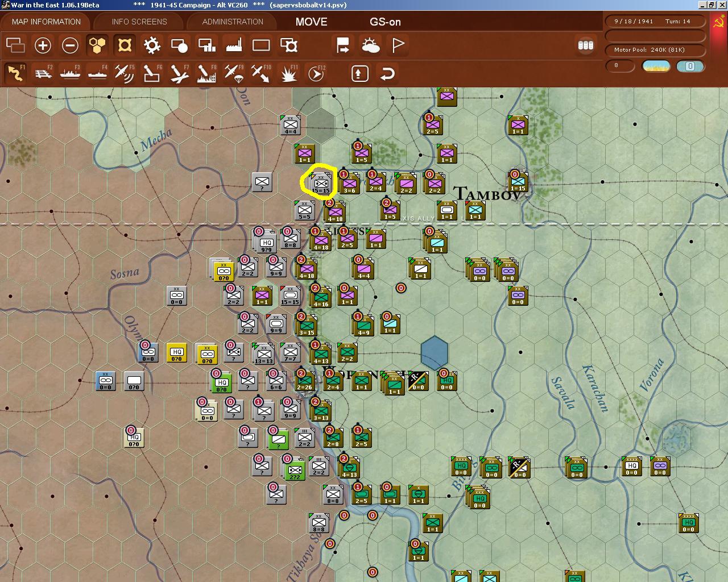Click the MOVE mode label
The height and width of the screenshot is (582, 728).
pos(311,22)
